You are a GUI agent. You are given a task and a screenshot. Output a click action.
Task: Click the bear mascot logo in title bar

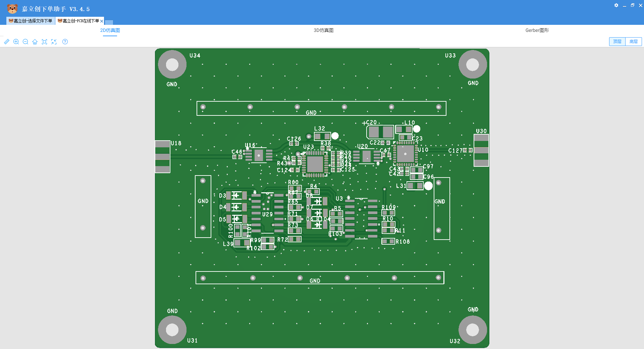tap(13, 8)
